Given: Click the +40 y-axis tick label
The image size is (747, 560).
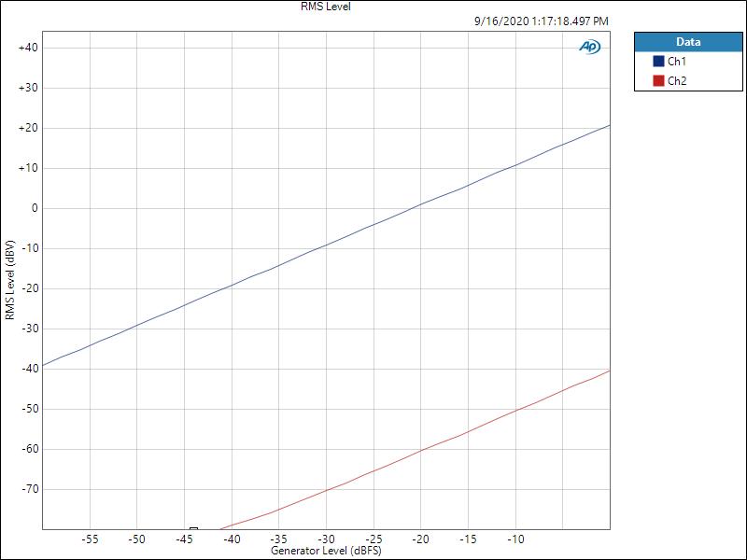Looking at the screenshot, I should pos(28,48).
